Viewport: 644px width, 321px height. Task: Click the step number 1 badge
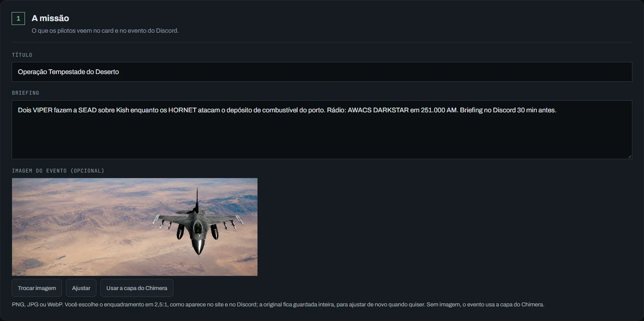(x=18, y=19)
